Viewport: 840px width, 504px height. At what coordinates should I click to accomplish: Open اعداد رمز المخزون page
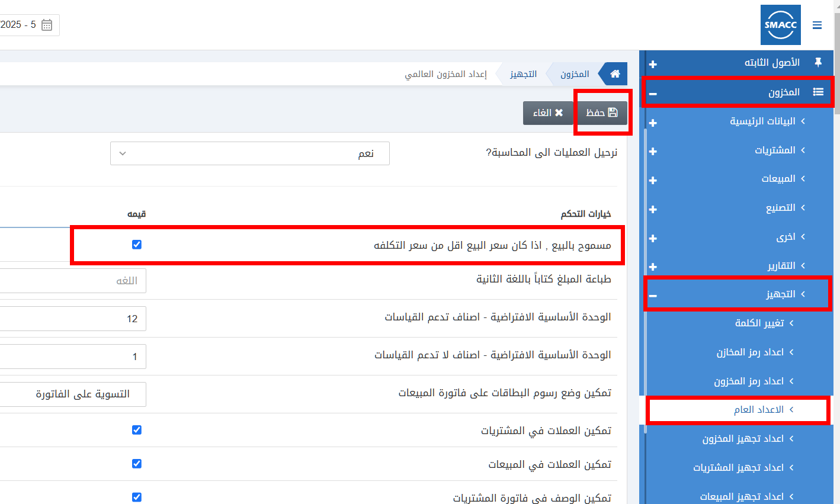click(x=749, y=381)
